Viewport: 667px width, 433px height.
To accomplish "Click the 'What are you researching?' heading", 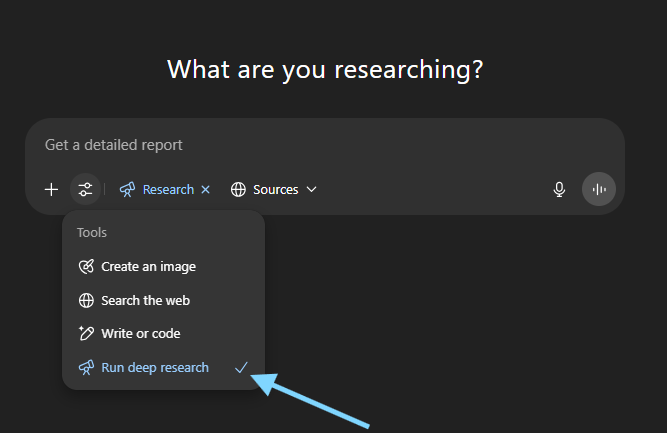I will pyautogui.click(x=325, y=69).
